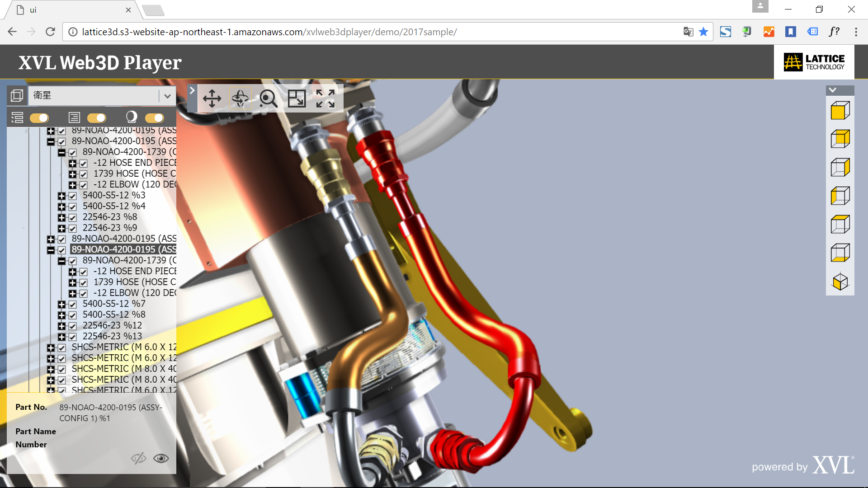
Task: Select the Rotate view tool
Action: coord(240,98)
